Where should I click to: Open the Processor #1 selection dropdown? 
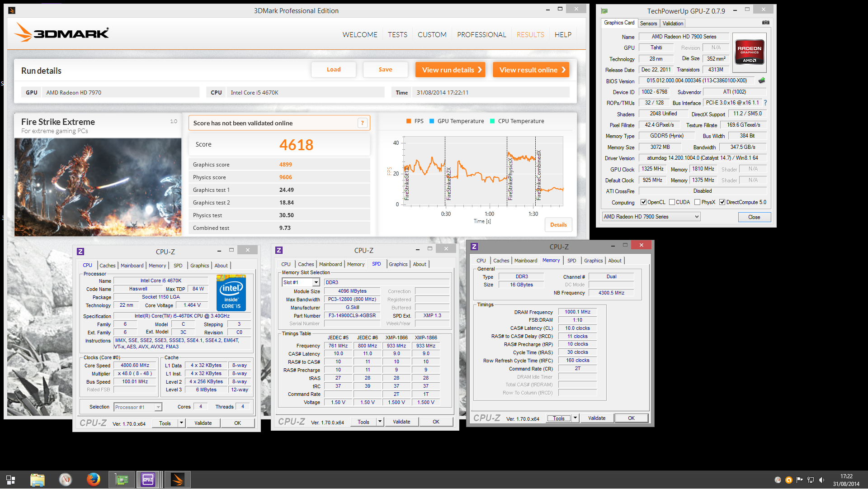click(x=137, y=407)
